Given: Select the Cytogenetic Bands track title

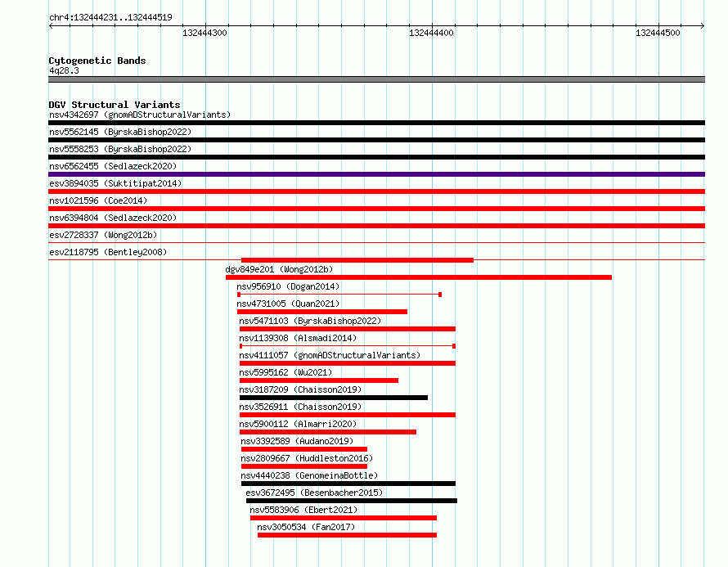Looking at the screenshot, I should [x=97, y=61].
